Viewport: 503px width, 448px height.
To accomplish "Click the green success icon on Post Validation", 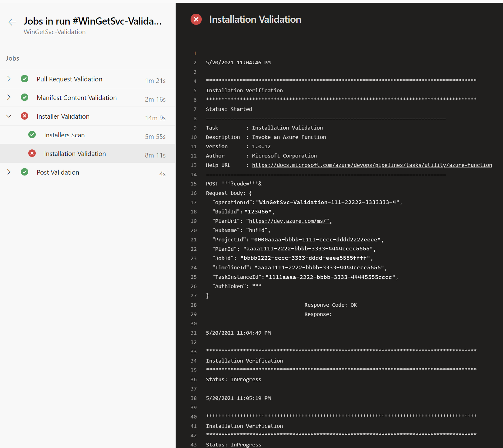I will pos(25,172).
